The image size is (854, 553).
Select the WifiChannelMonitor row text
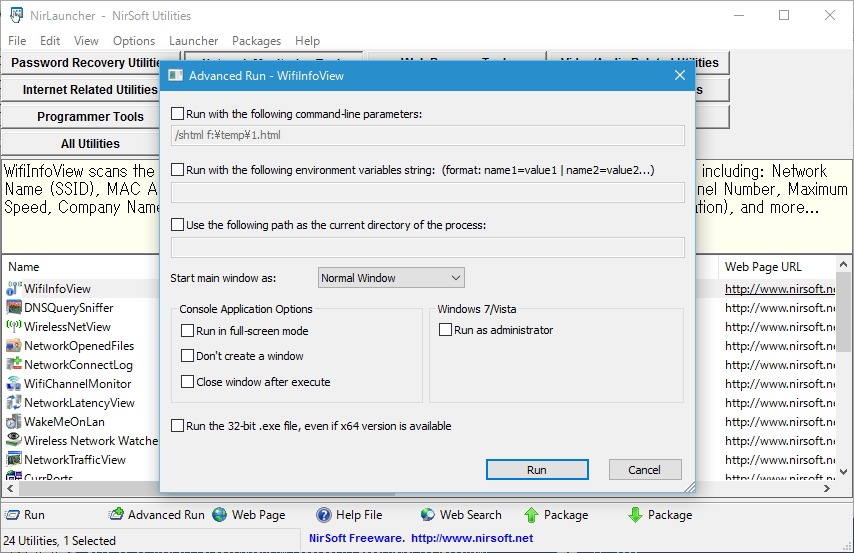pos(78,384)
